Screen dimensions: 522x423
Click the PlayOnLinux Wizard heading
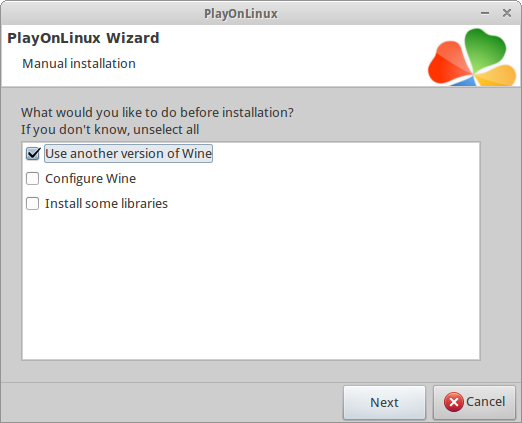pyautogui.click(x=83, y=38)
